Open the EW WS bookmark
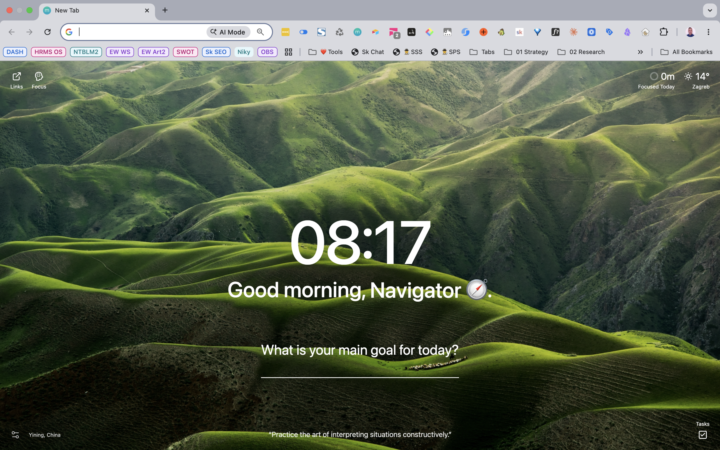Image resolution: width=720 pixels, height=450 pixels. (x=120, y=52)
